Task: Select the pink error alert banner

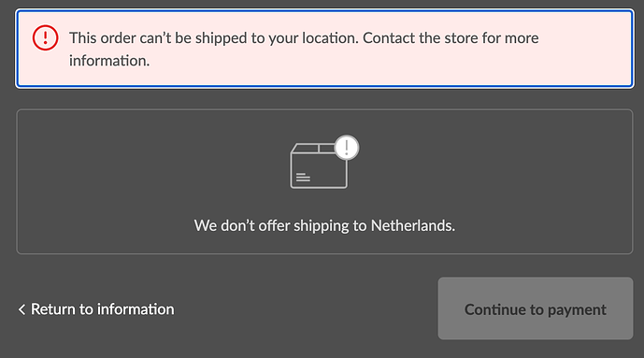Action: pos(324,49)
